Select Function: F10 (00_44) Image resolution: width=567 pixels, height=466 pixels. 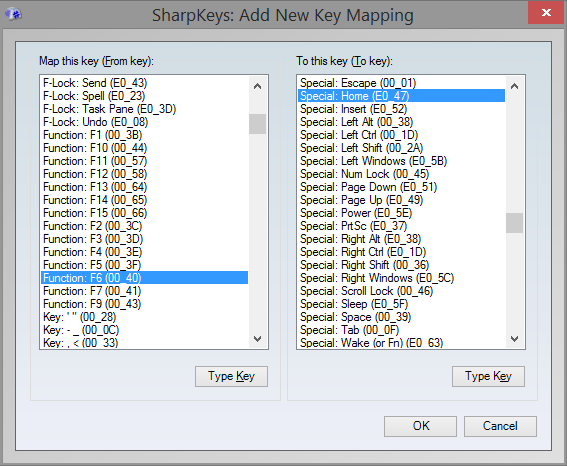[144, 148]
